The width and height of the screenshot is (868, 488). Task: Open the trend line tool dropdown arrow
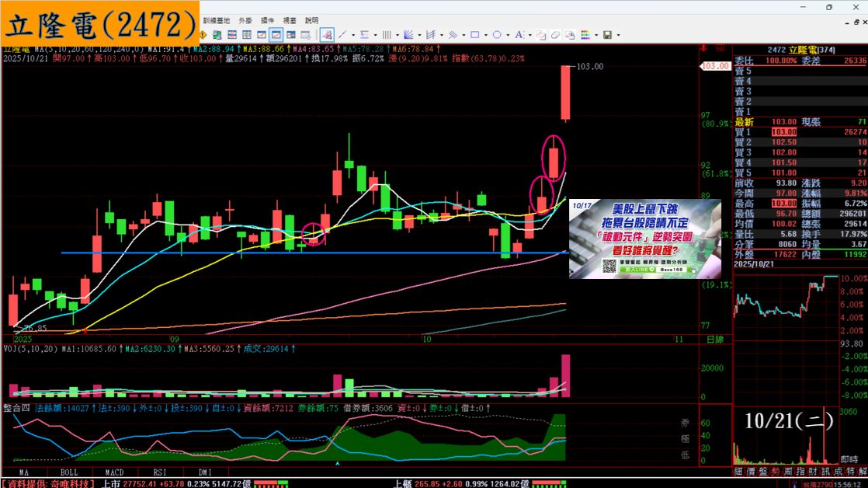click(x=353, y=35)
